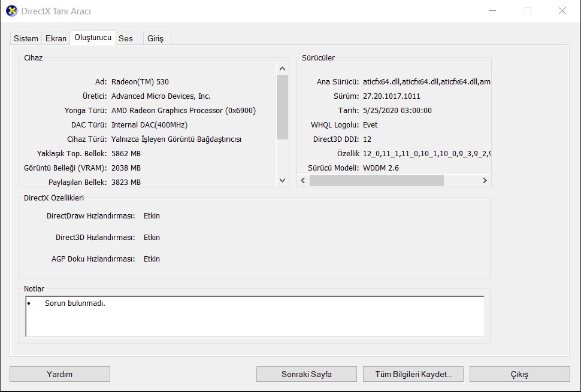Click the DAC Türü label

click(89, 125)
